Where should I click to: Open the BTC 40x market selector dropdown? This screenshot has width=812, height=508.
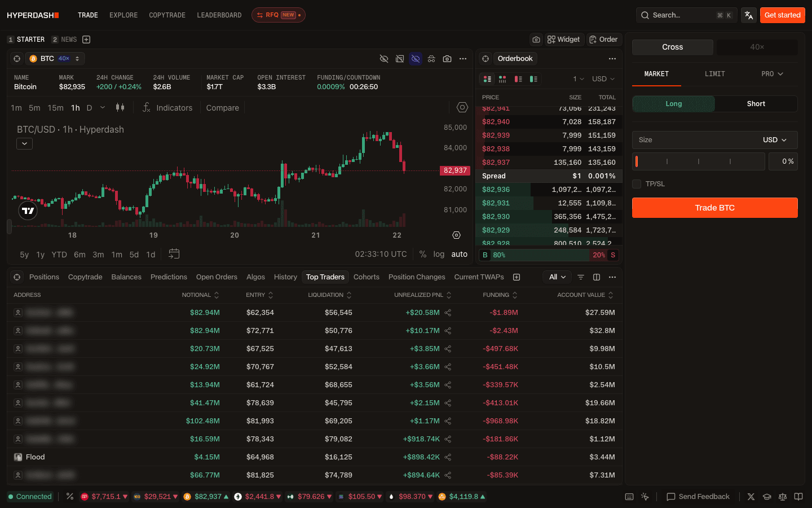(55, 59)
